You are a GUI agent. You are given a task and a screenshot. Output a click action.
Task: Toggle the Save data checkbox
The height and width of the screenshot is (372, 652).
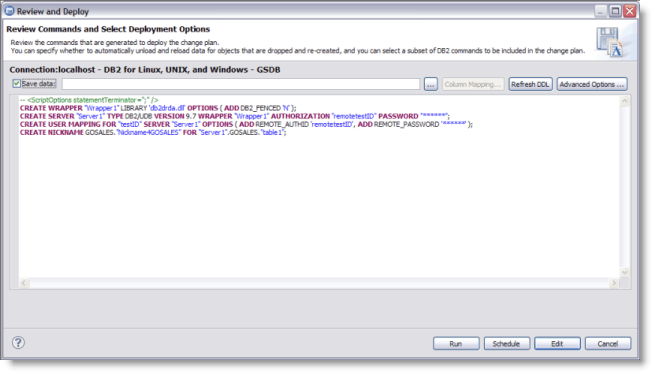point(17,84)
